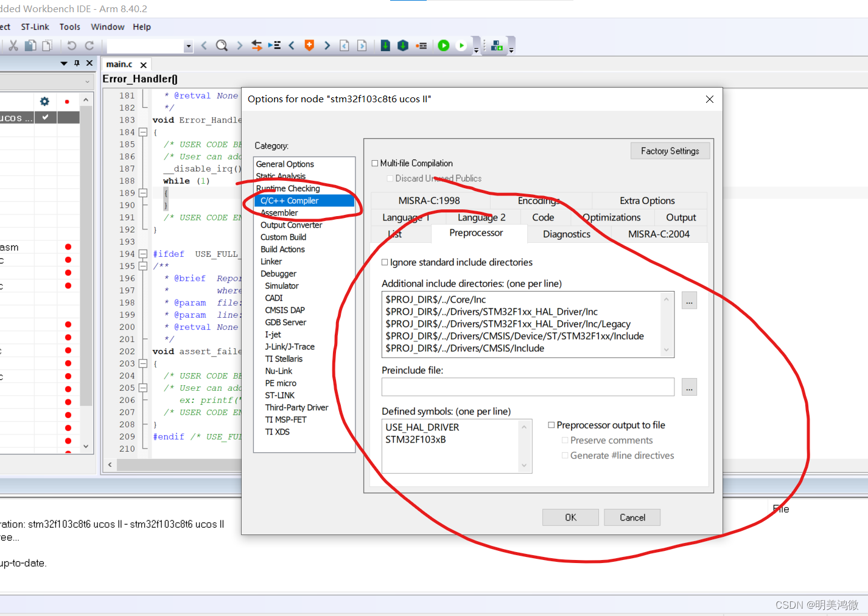
Task: Switch to the Extra Options tab
Action: tap(647, 200)
